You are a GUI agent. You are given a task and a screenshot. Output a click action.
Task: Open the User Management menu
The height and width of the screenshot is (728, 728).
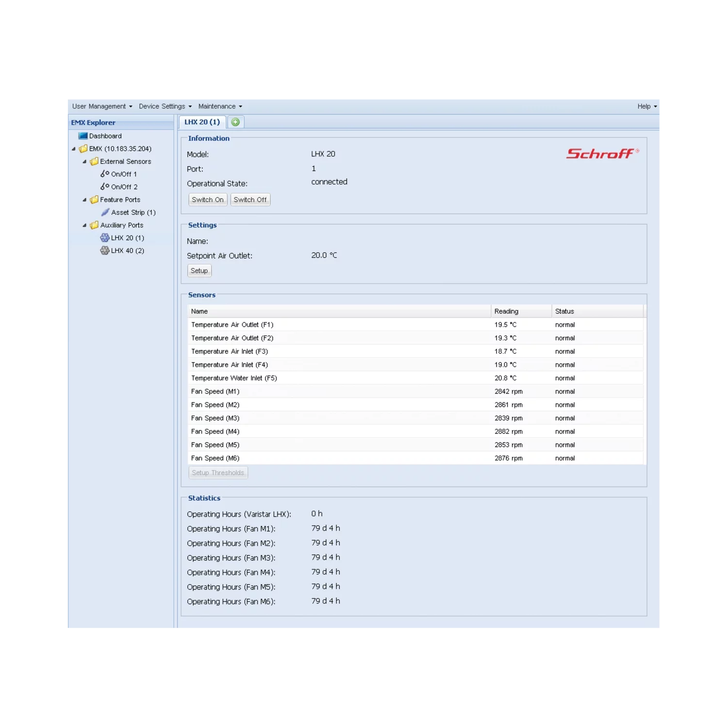coord(102,106)
